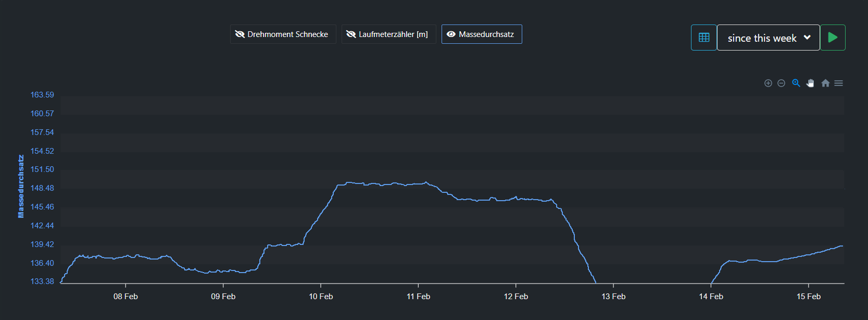Open the chart hamburger menu

pyautogui.click(x=838, y=83)
